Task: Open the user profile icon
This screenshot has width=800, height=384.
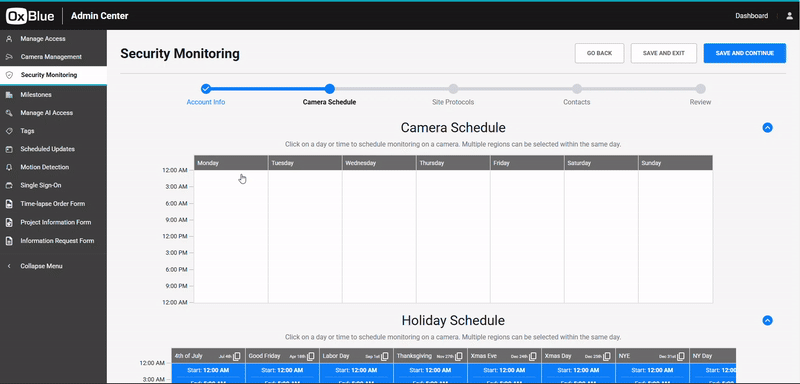Action: pos(790,16)
